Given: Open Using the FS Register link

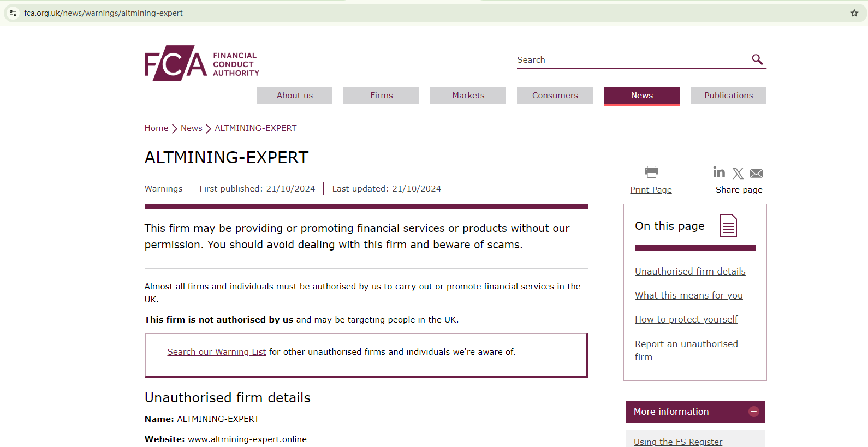Looking at the screenshot, I should click(x=677, y=442).
